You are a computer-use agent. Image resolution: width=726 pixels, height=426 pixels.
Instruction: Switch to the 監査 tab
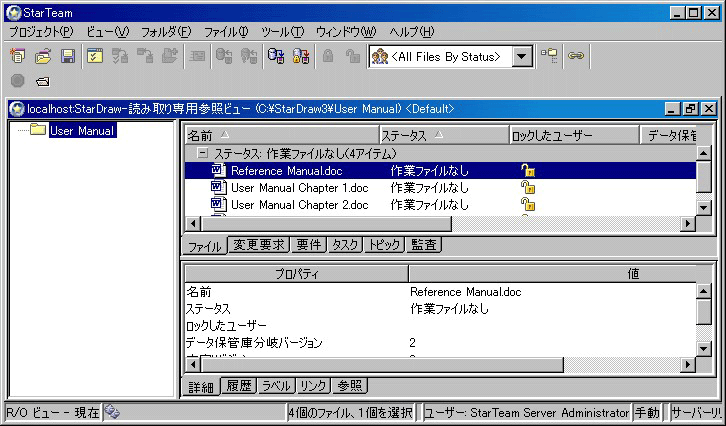point(424,245)
